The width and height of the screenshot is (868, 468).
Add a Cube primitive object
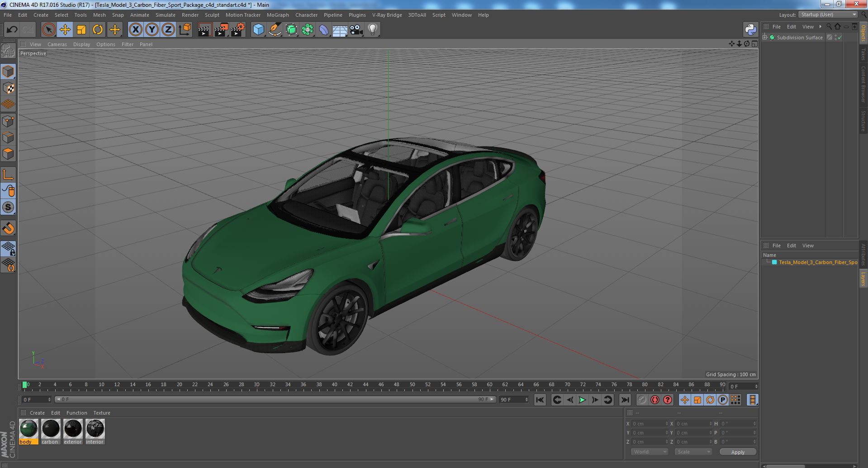[x=258, y=30]
